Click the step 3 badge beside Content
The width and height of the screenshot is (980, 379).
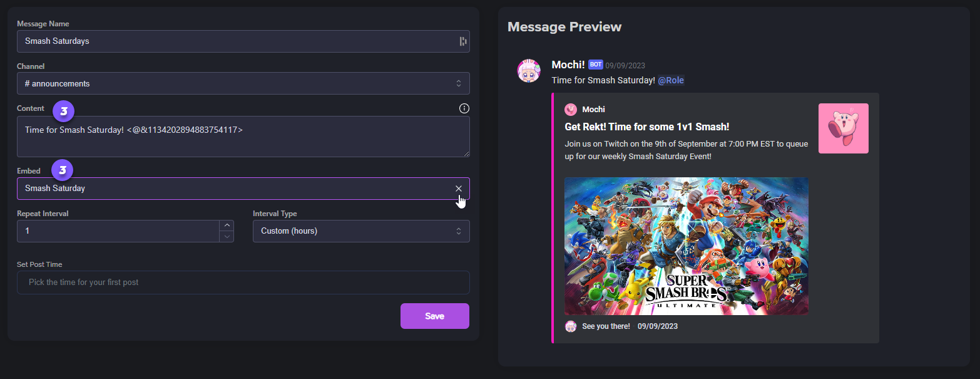63,111
